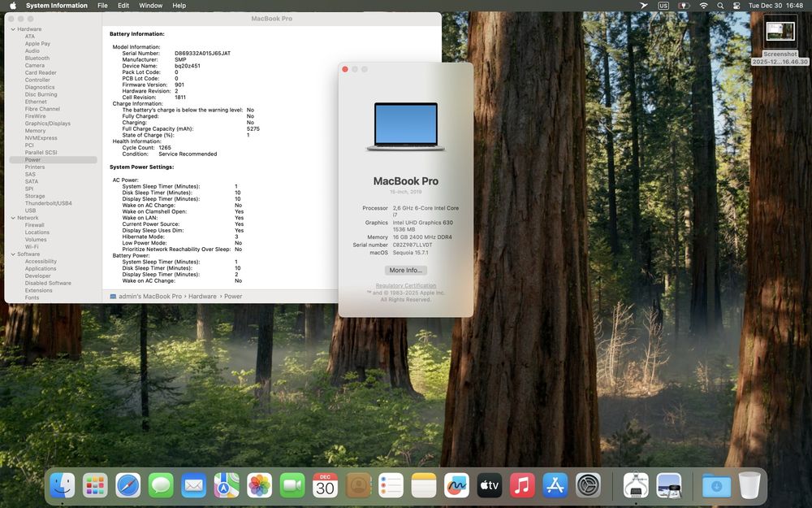Screen dimensions: 812x508
Task: Click the MacBook Pro laptop image
Action: point(405,127)
